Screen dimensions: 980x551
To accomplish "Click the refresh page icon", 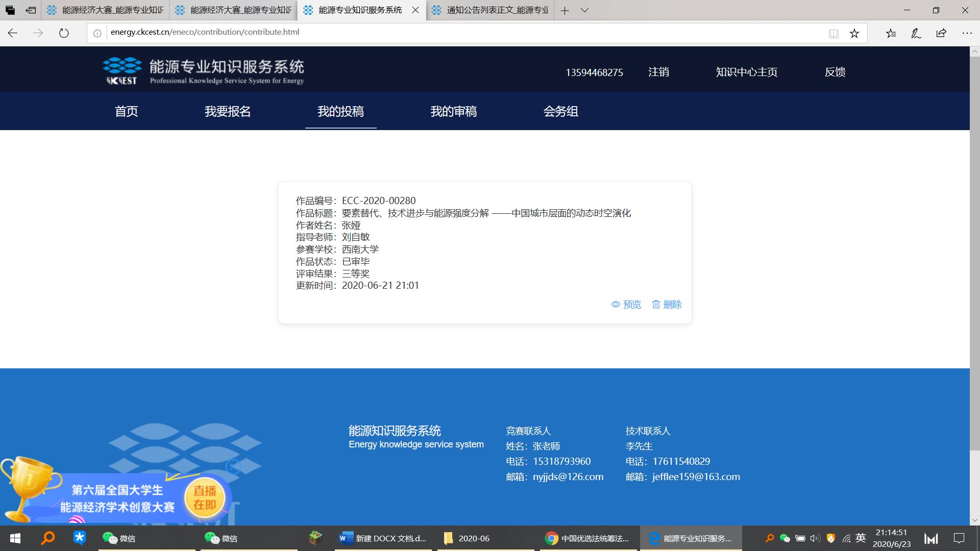I will (x=63, y=33).
